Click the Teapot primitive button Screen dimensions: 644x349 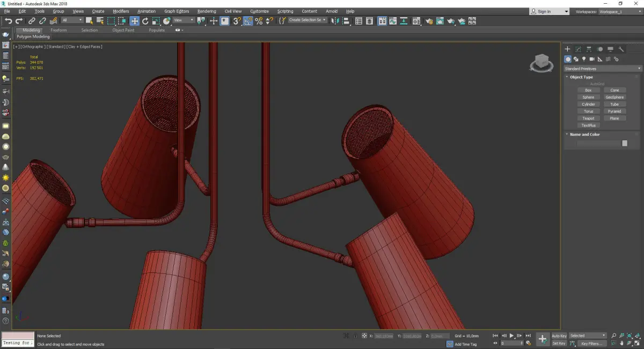pos(588,118)
